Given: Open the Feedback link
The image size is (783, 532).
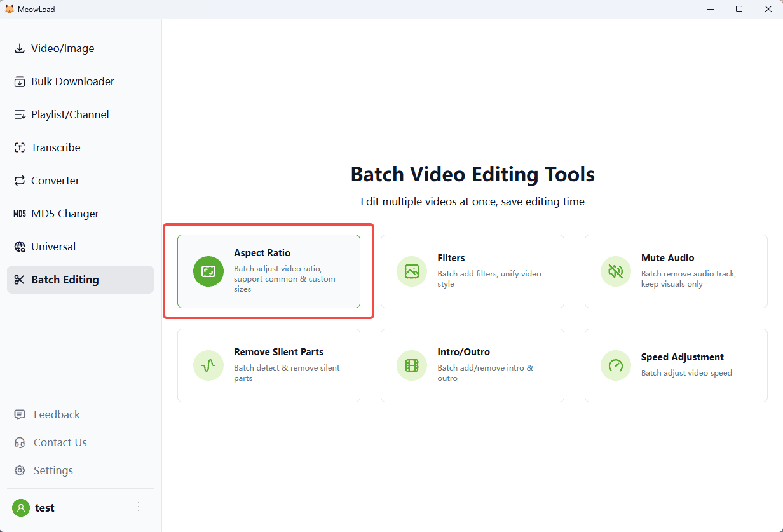Looking at the screenshot, I should point(57,414).
